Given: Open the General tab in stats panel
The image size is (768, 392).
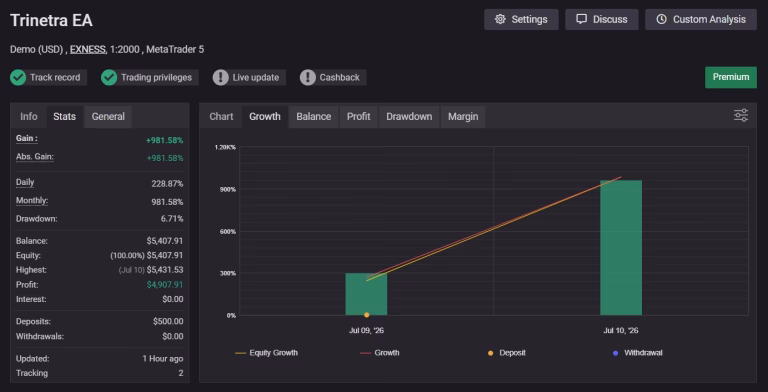Looking at the screenshot, I should [108, 117].
